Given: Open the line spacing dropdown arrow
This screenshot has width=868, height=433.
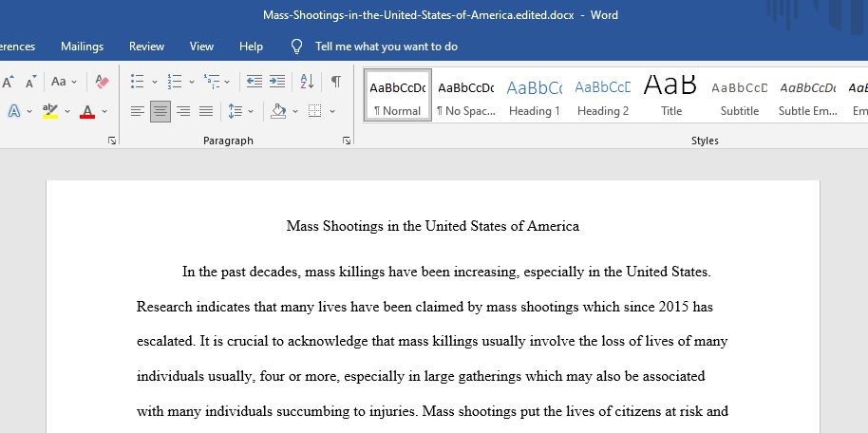Looking at the screenshot, I should (x=251, y=111).
